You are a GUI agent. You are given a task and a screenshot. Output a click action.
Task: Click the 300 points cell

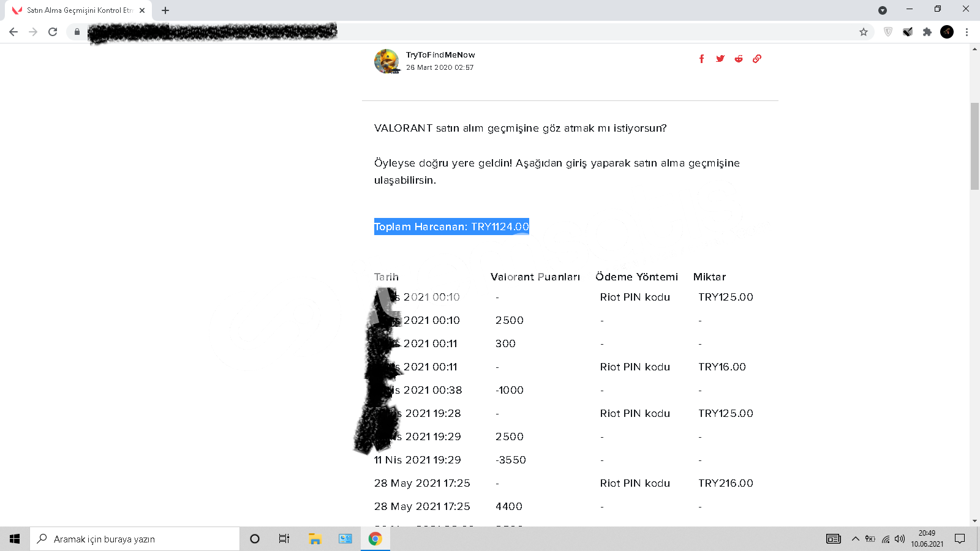[505, 343]
